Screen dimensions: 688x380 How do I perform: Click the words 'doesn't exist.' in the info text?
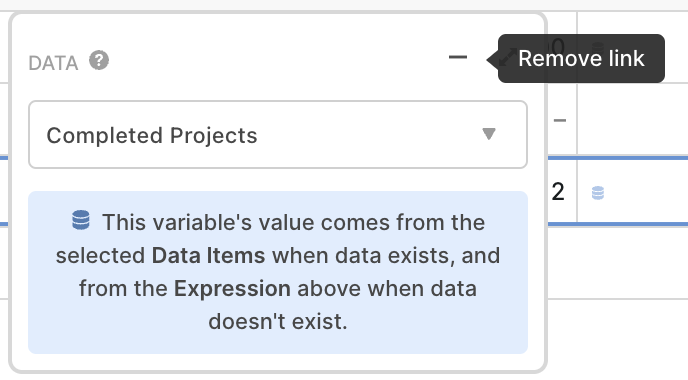(278, 322)
